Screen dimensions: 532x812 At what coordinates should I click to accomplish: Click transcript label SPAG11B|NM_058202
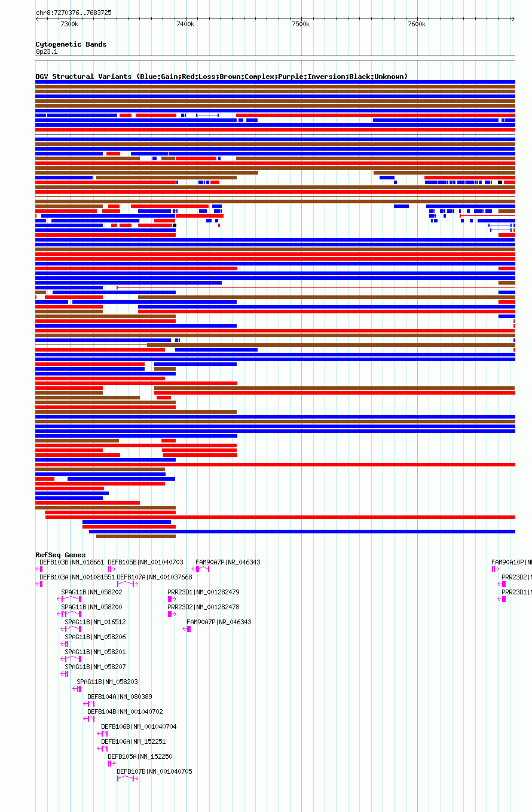point(91,592)
